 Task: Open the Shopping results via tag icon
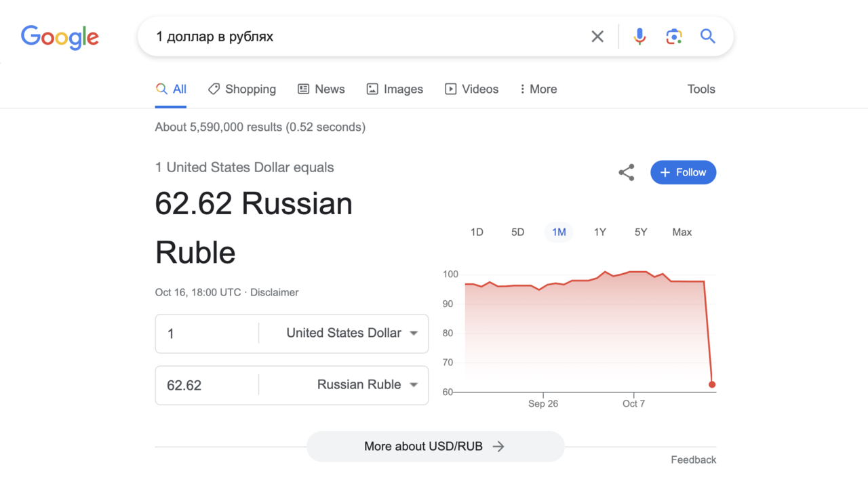[x=241, y=89]
